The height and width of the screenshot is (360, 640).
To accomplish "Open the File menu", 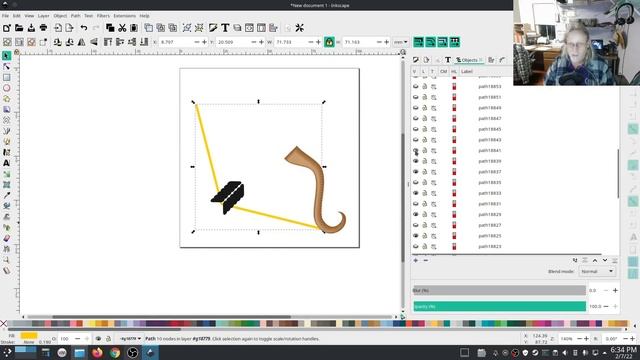I will tap(5, 16).
